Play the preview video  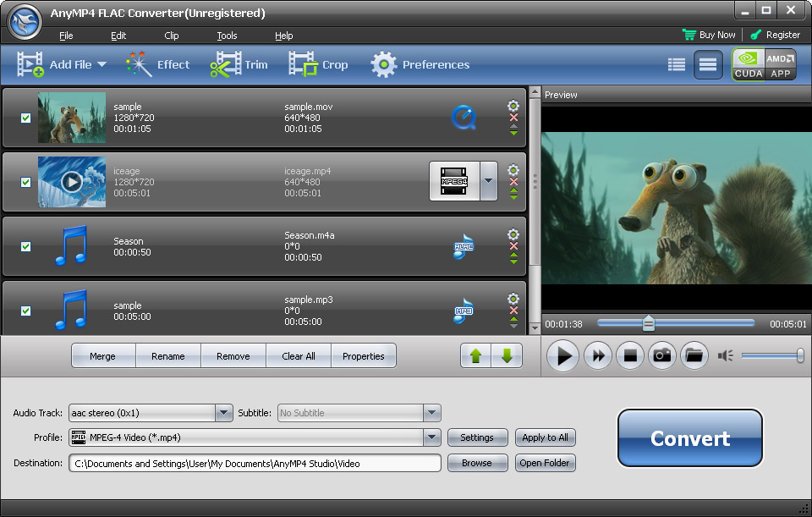[562, 355]
